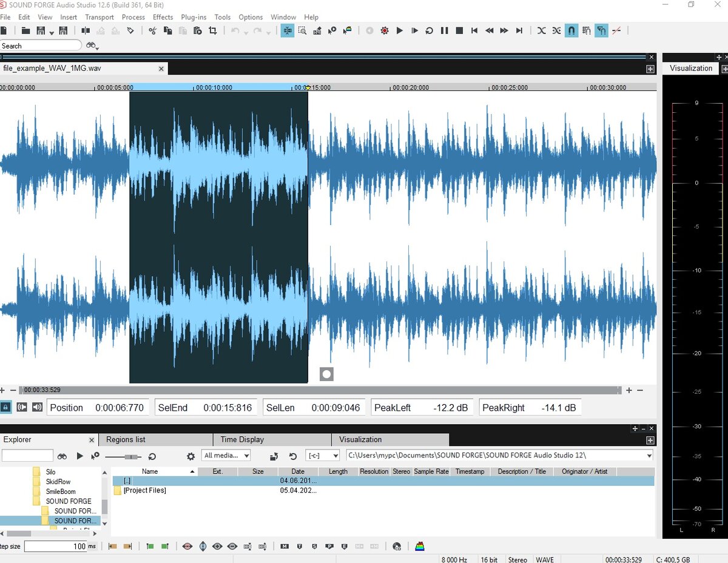Close the file_example_WAV_1MG.wav tab
This screenshot has width=728, height=563.
tap(161, 69)
